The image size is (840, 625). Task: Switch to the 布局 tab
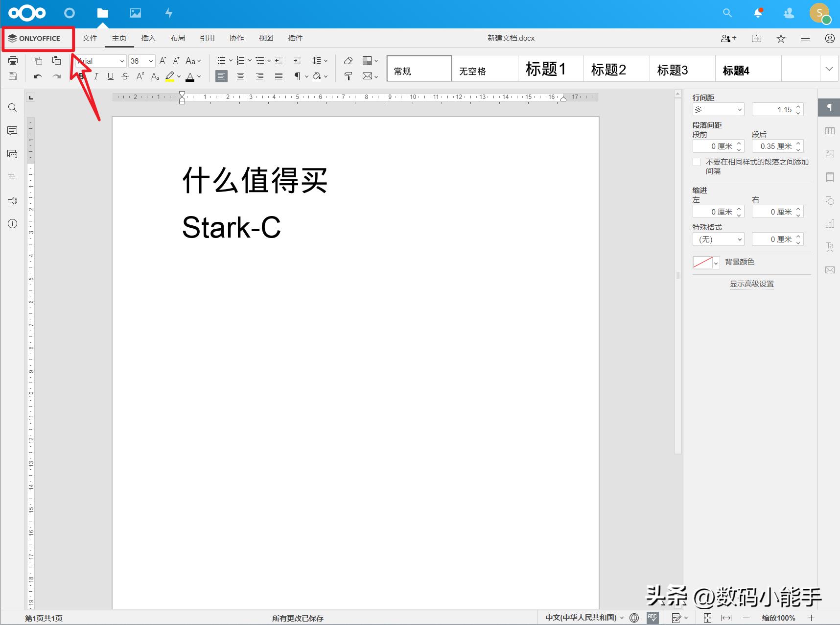[178, 38]
